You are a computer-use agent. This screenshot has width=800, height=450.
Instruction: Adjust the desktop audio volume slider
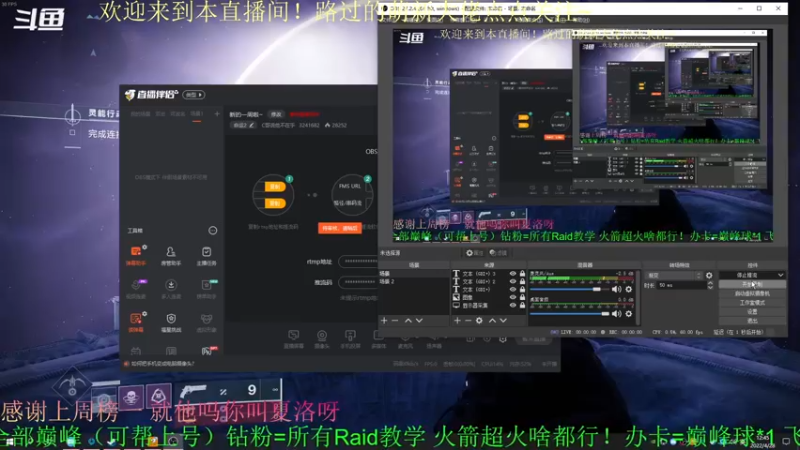tap(605, 314)
